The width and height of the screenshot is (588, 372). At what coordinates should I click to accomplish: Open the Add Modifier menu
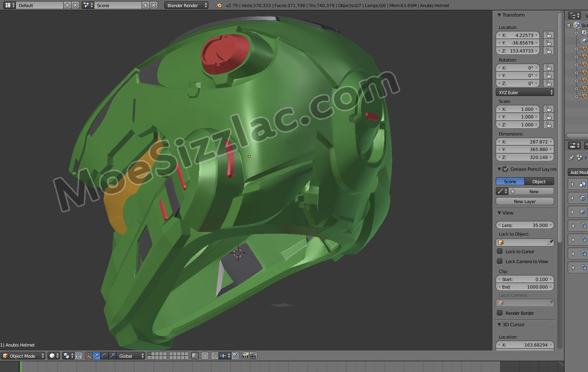(x=578, y=172)
